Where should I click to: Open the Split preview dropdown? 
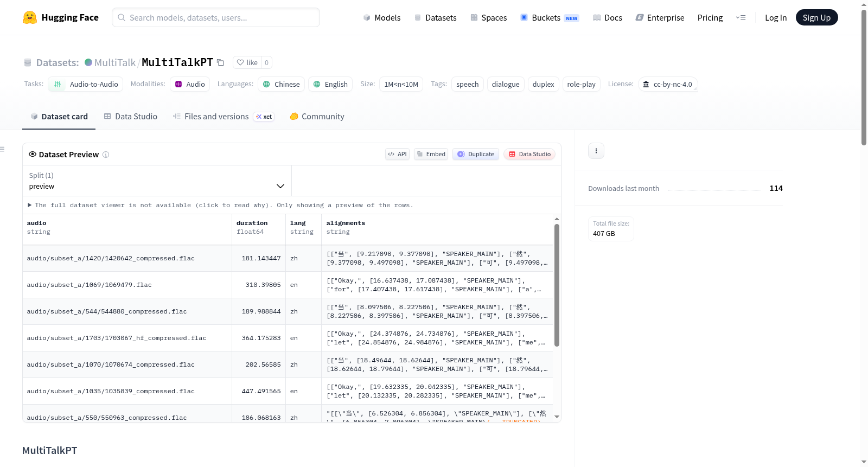tap(157, 181)
